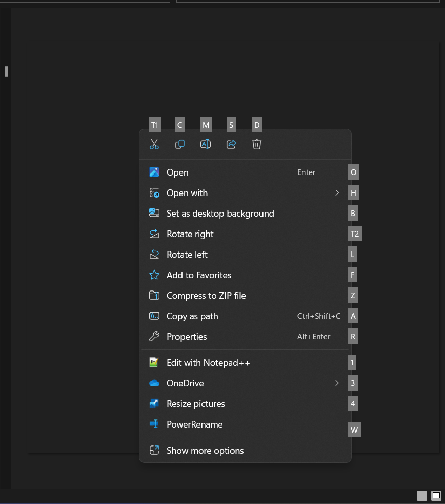Expand the OneDrive submenu chevron
445x504 pixels.
tap(337, 383)
